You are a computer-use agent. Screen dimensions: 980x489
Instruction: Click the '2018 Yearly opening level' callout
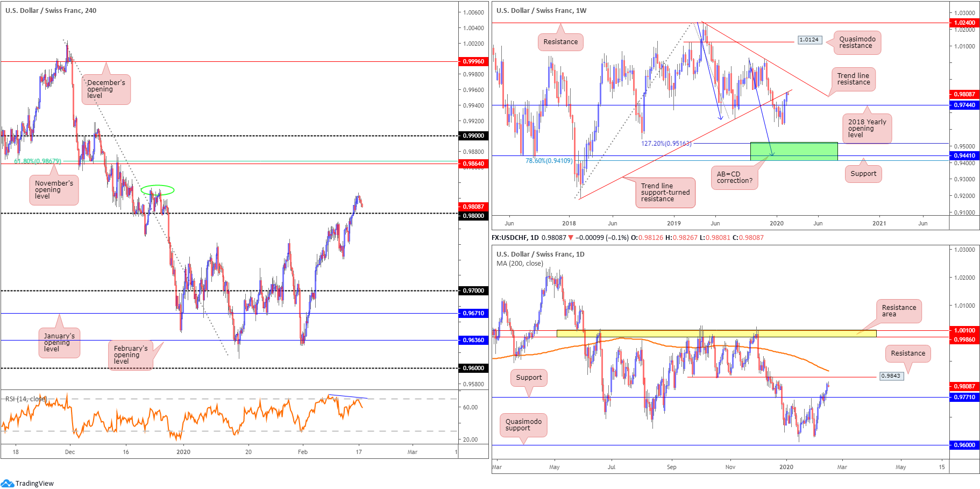pyautogui.click(x=867, y=129)
